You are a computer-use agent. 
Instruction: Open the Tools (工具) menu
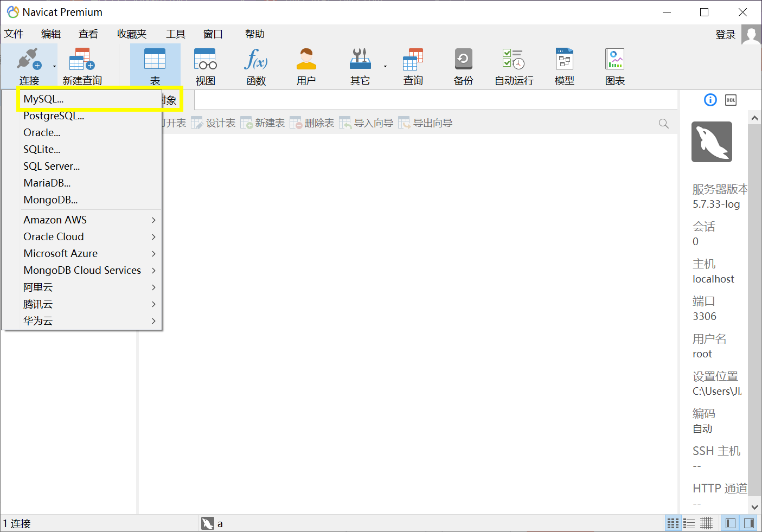point(176,34)
